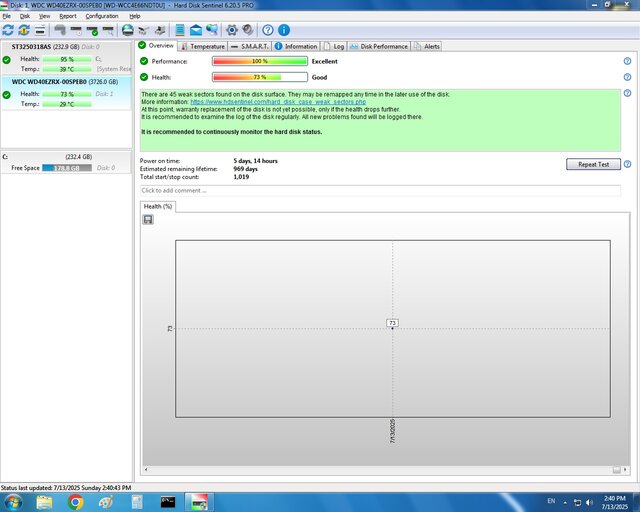
Task: Click the save icon above the health chart
Action: click(148, 219)
